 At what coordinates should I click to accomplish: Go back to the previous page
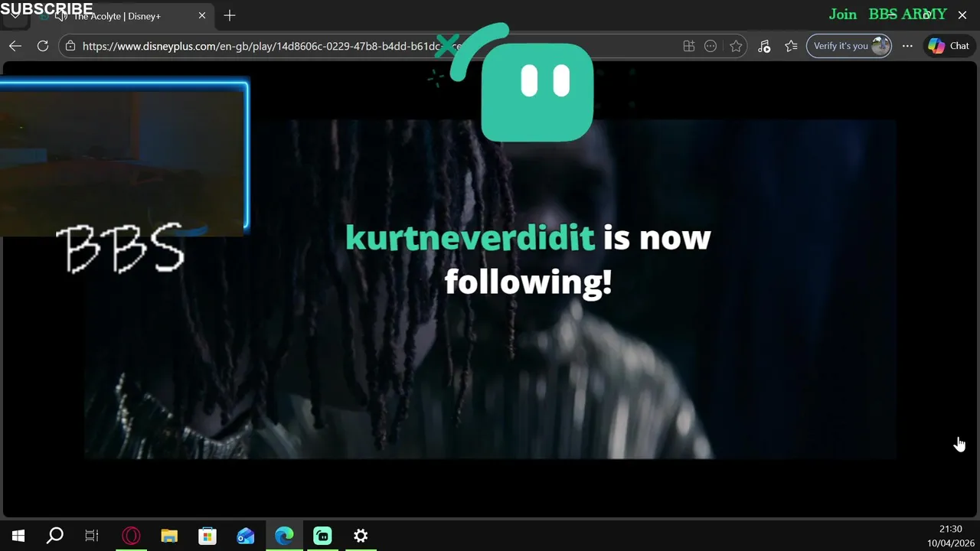coord(15,46)
